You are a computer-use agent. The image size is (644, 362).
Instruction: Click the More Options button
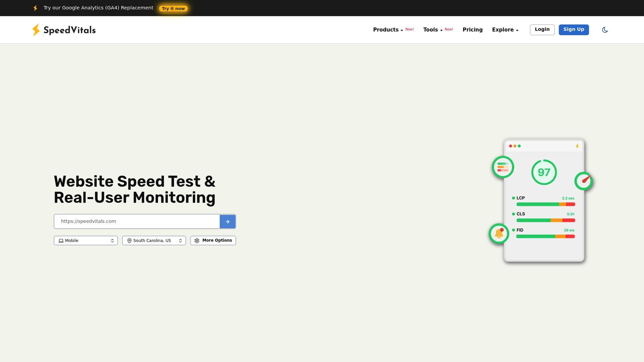(213, 240)
